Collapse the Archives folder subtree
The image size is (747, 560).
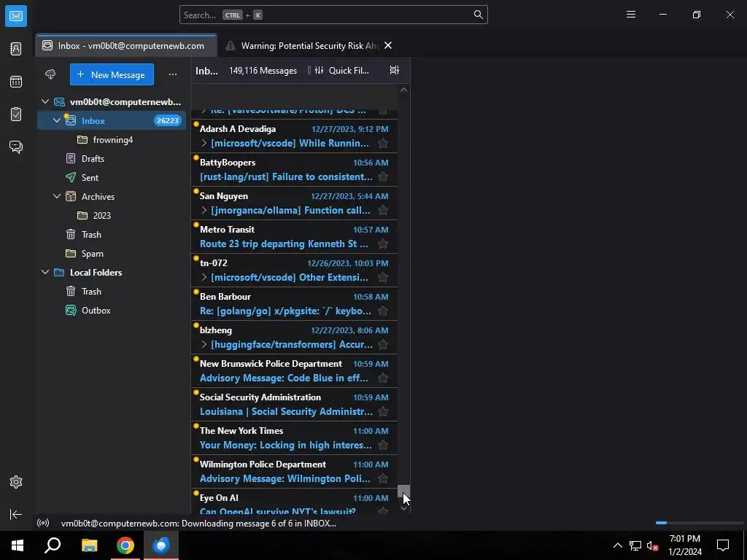(x=57, y=196)
